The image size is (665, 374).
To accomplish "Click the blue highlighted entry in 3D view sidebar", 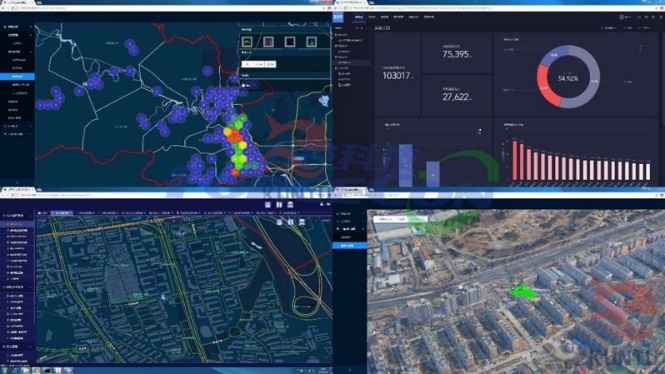I will coord(349,246).
